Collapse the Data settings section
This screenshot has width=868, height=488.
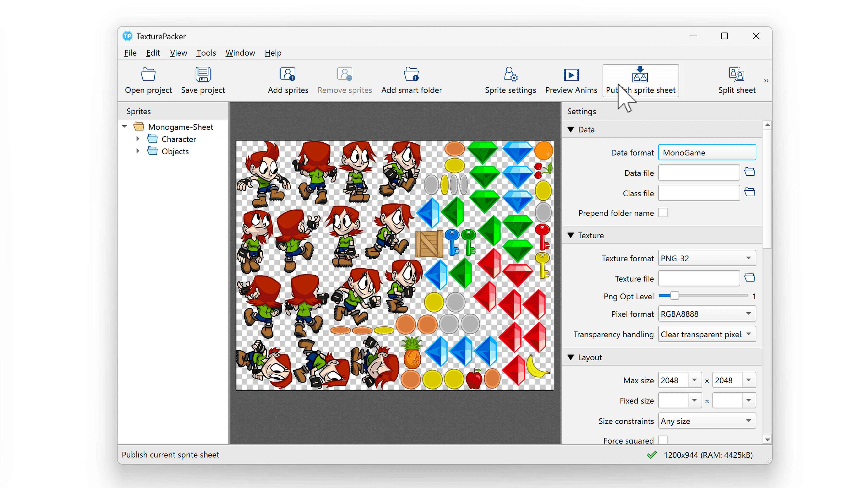(x=571, y=130)
